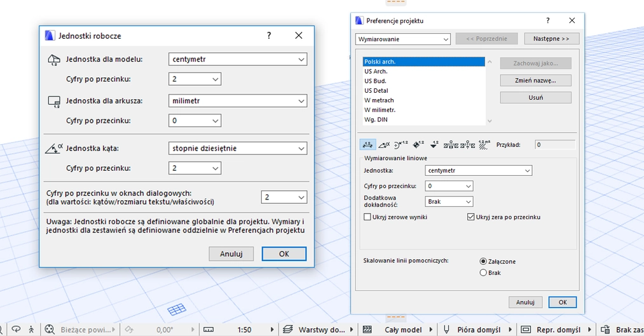Click the orientation angle icon in status bar
Image resolution: width=644 pixels, height=336 pixels.
pyautogui.click(x=130, y=330)
